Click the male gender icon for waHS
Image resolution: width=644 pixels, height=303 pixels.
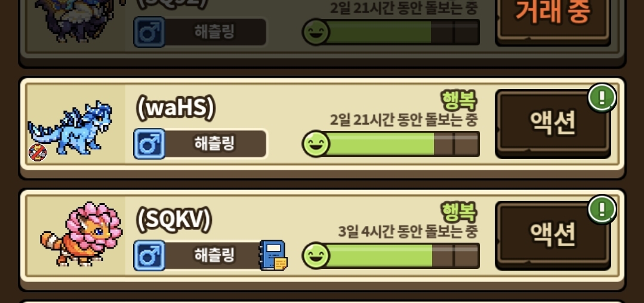tap(149, 144)
